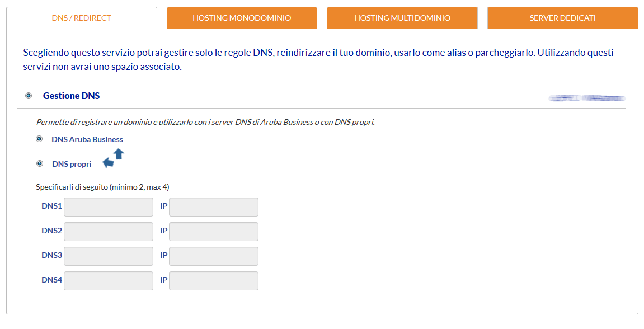Click the IP box next to DNS3

213,256
